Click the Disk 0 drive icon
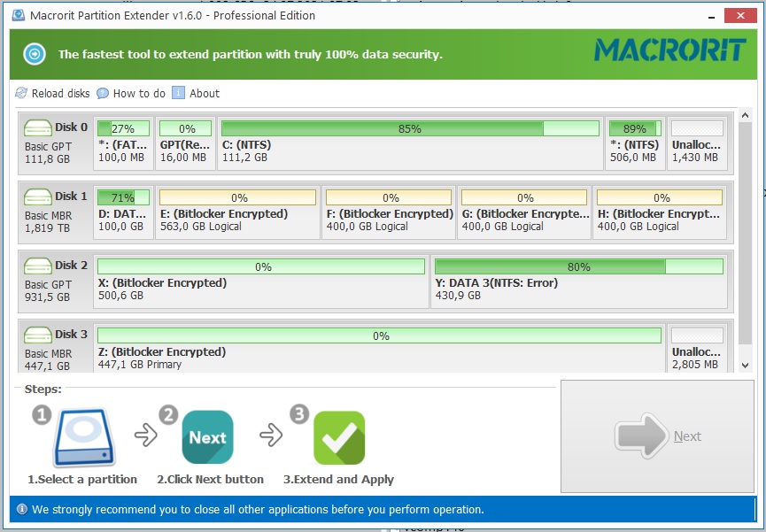The image size is (766, 532). point(38,127)
